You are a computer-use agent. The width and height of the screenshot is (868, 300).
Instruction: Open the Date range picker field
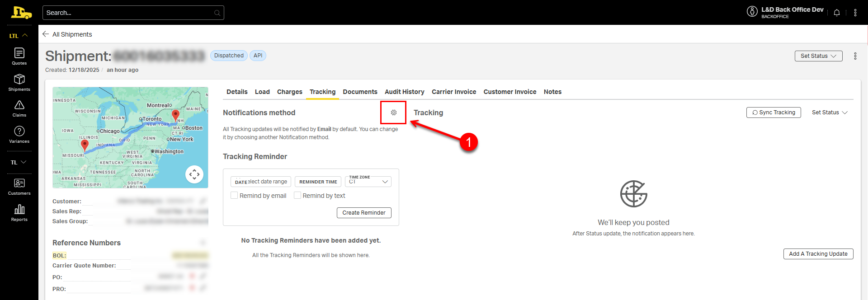pyautogui.click(x=261, y=182)
